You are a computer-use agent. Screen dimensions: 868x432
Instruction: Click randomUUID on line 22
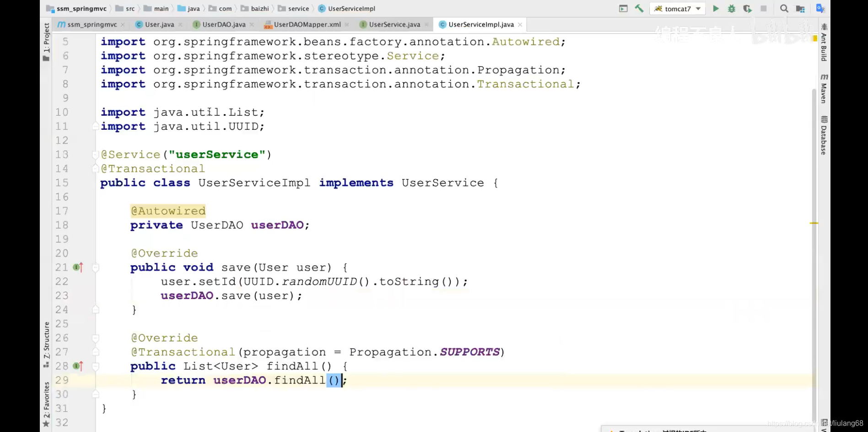pyautogui.click(x=319, y=282)
